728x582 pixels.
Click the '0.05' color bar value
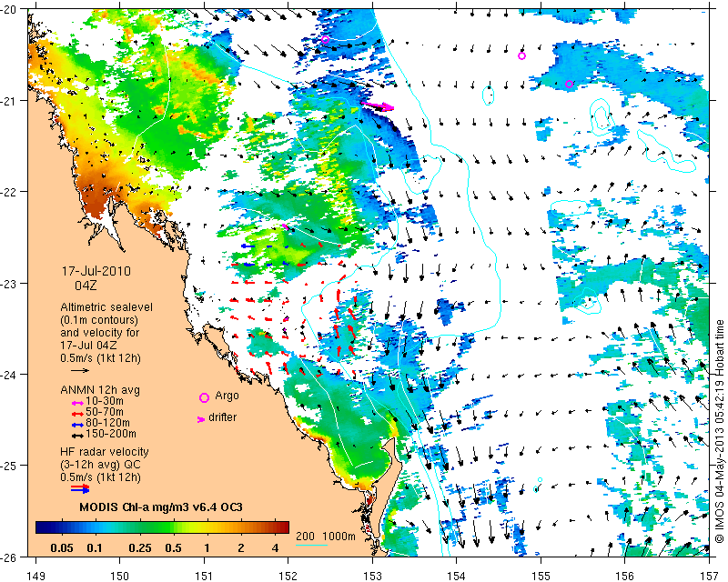[62, 548]
